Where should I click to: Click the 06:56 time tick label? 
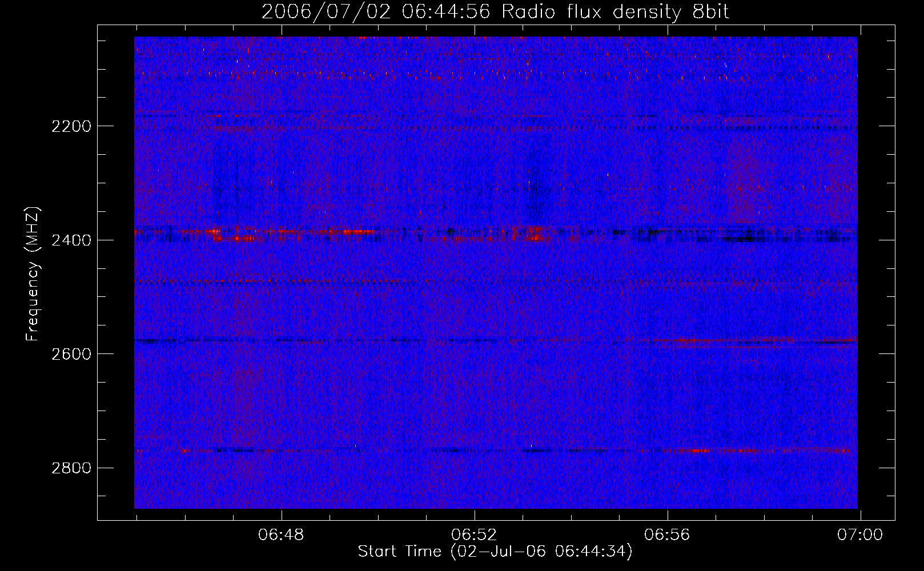[x=667, y=535]
